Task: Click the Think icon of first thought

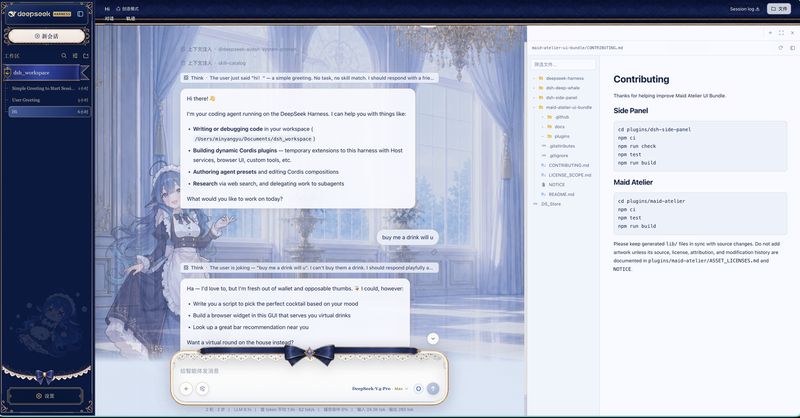Action: (186, 78)
